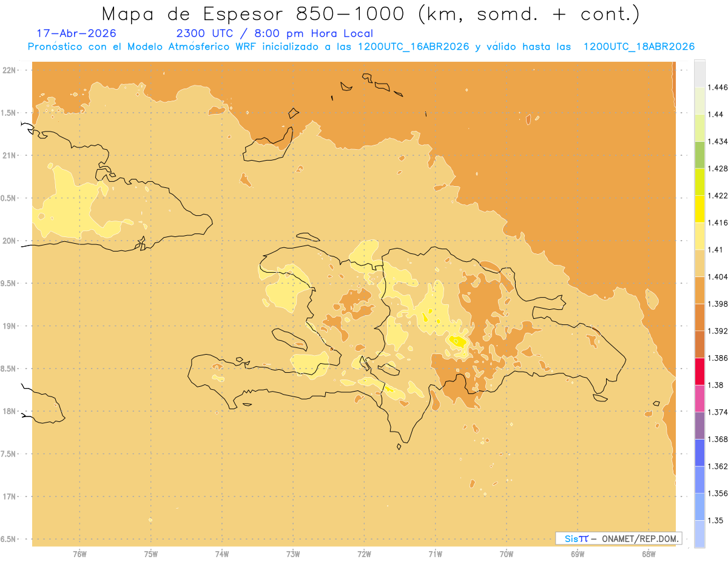This screenshot has height=562, width=728.
Task: Pick the red 1.38 legend swatch
Action: click(x=699, y=372)
